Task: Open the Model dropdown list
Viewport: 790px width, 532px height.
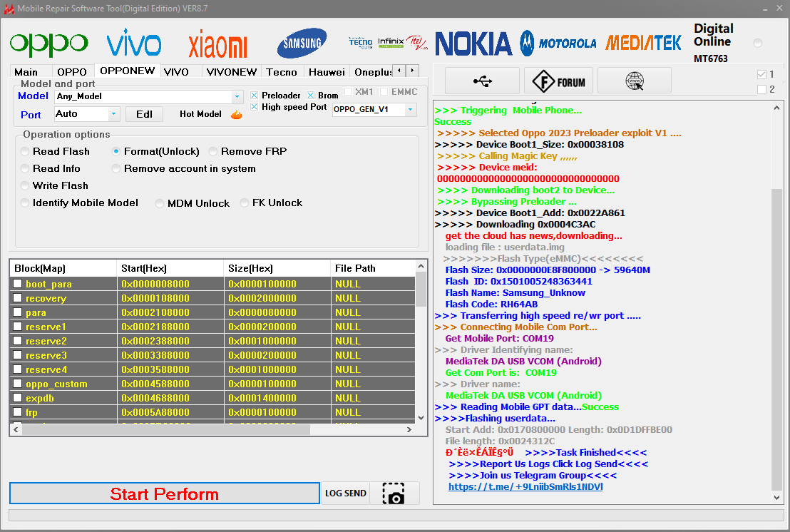Action: 237,97
